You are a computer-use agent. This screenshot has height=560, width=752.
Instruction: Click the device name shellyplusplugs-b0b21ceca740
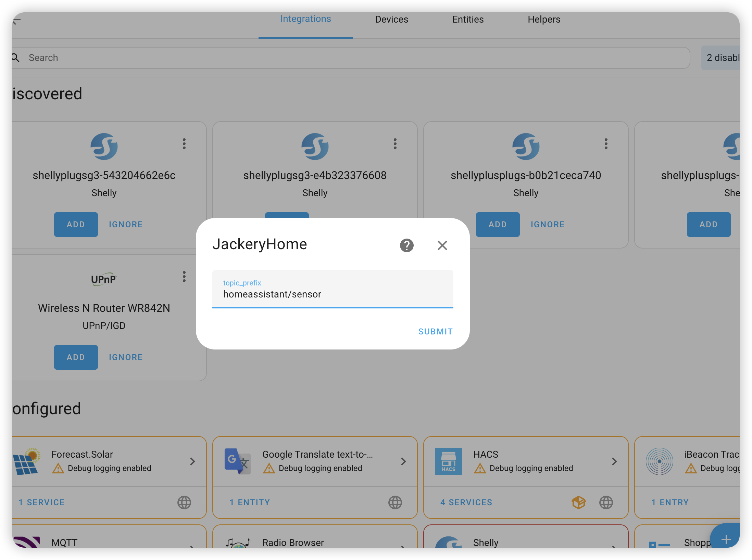click(x=526, y=175)
